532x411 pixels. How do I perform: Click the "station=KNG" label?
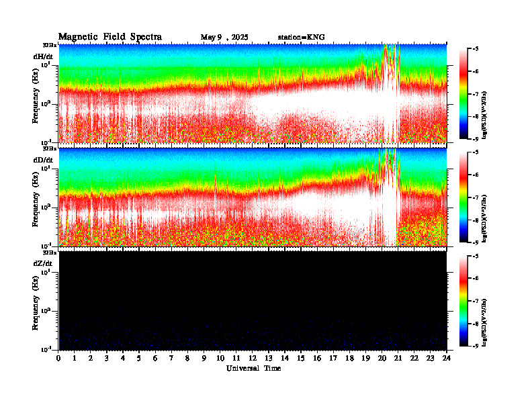(301, 38)
